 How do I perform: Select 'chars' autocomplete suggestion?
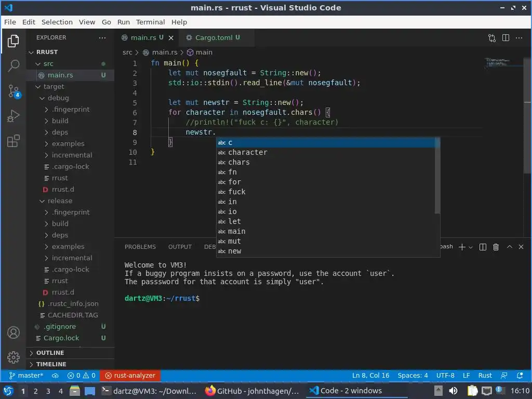[326, 162]
